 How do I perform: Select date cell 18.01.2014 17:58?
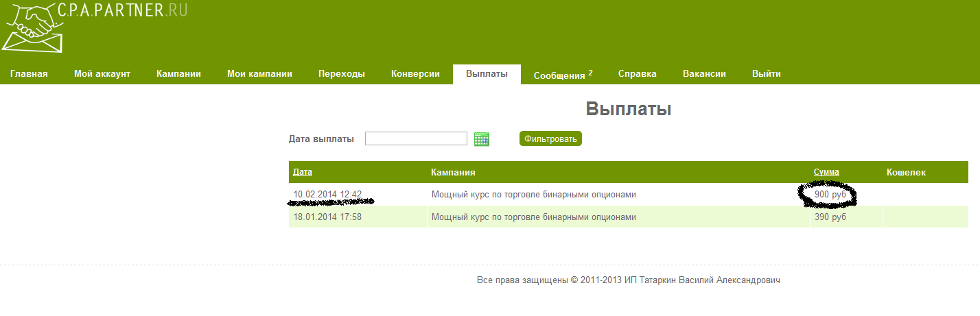(x=327, y=217)
